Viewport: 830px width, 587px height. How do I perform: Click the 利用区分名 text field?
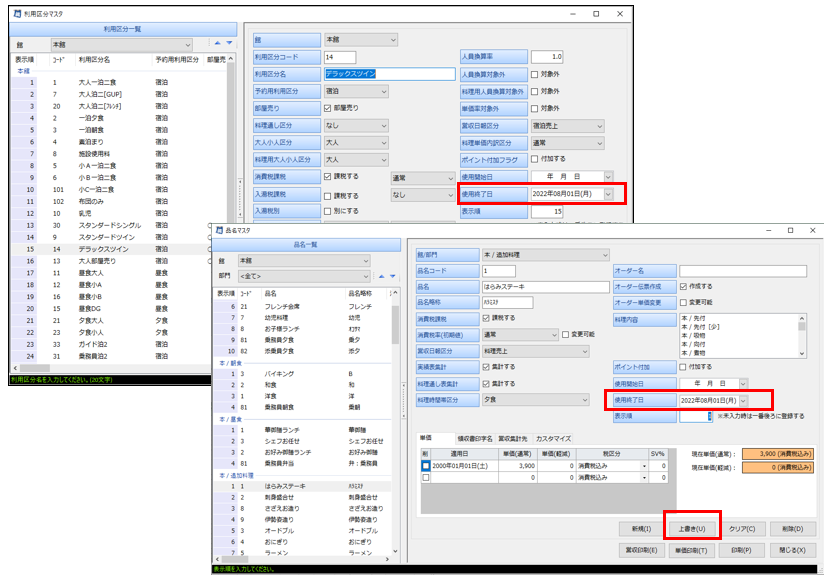(390, 73)
